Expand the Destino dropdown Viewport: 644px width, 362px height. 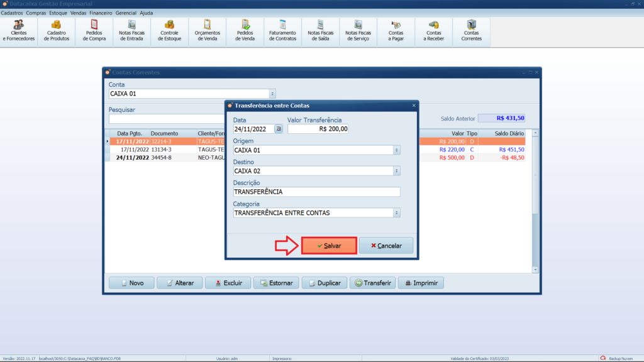(x=396, y=171)
